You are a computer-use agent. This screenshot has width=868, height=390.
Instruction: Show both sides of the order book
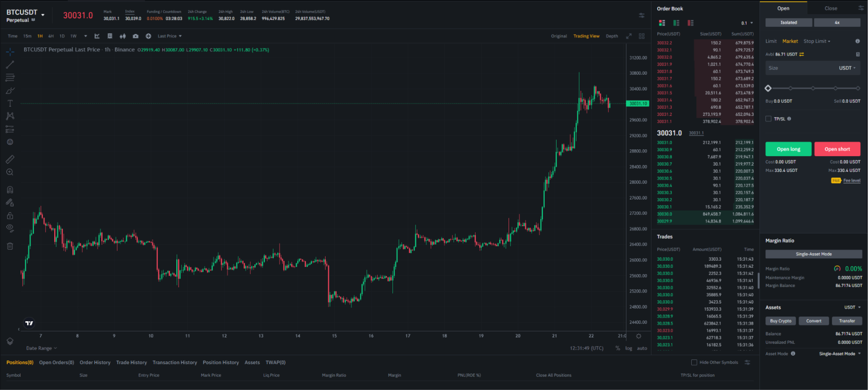tap(662, 23)
